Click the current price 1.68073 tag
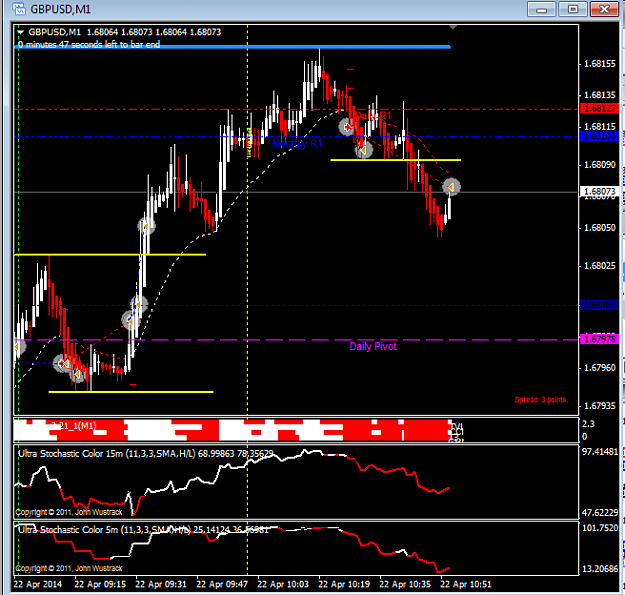 pyautogui.click(x=599, y=192)
